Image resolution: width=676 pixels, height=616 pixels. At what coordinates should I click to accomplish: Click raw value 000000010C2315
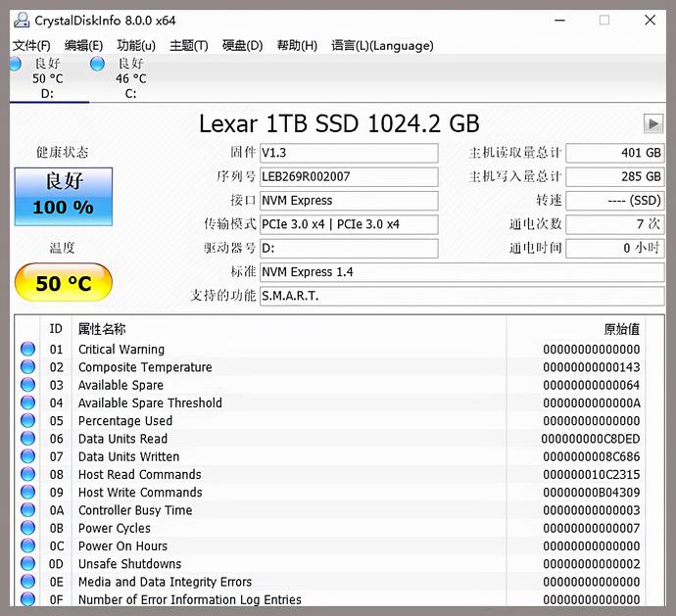coord(592,475)
